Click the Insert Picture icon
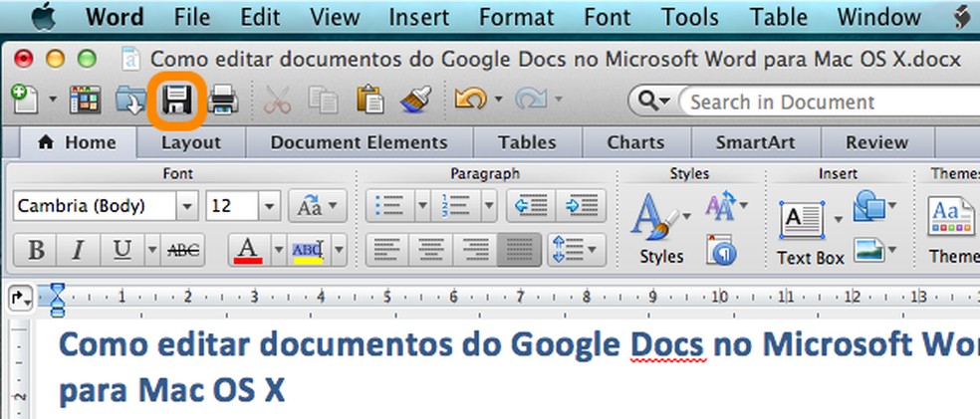The width and height of the screenshot is (980, 419). 869,250
